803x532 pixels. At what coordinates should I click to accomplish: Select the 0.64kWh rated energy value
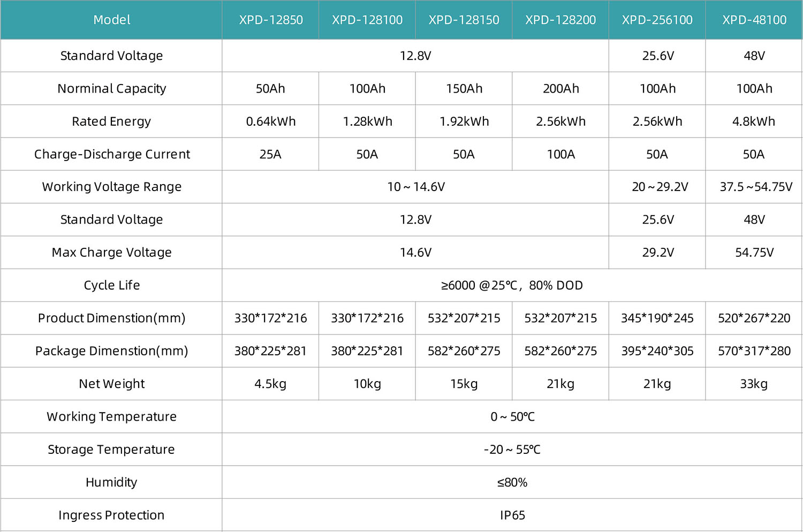tap(270, 121)
